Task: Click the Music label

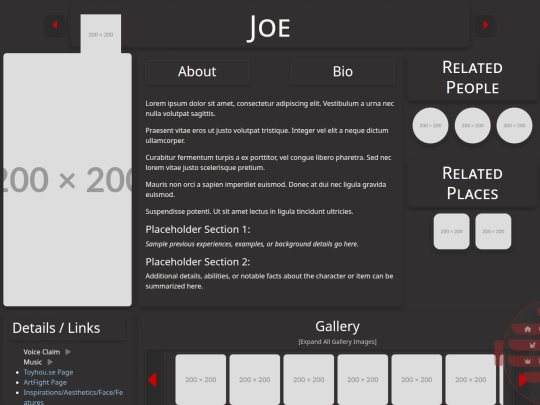Action: [x=33, y=362]
